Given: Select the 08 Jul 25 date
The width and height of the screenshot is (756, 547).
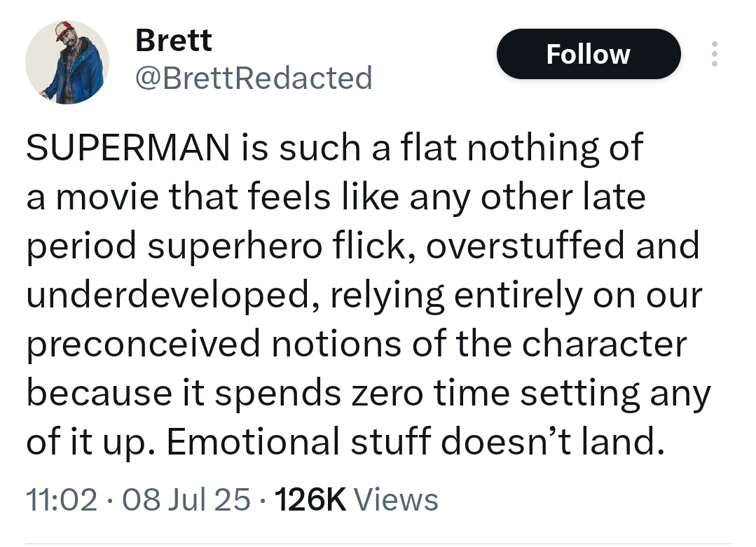Looking at the screenshot, I should tap(186, 499).
